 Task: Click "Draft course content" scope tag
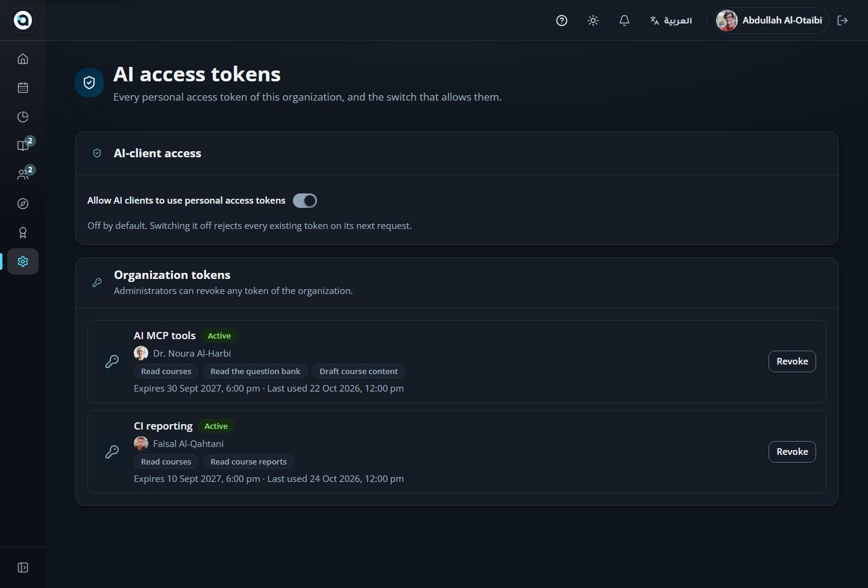(359, 371)
